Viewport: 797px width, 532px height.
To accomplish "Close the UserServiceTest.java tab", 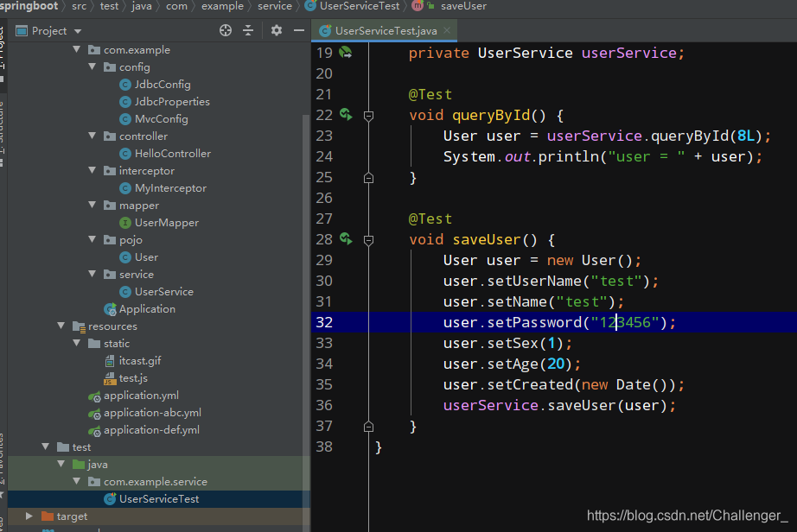I will tap(447, 30).
